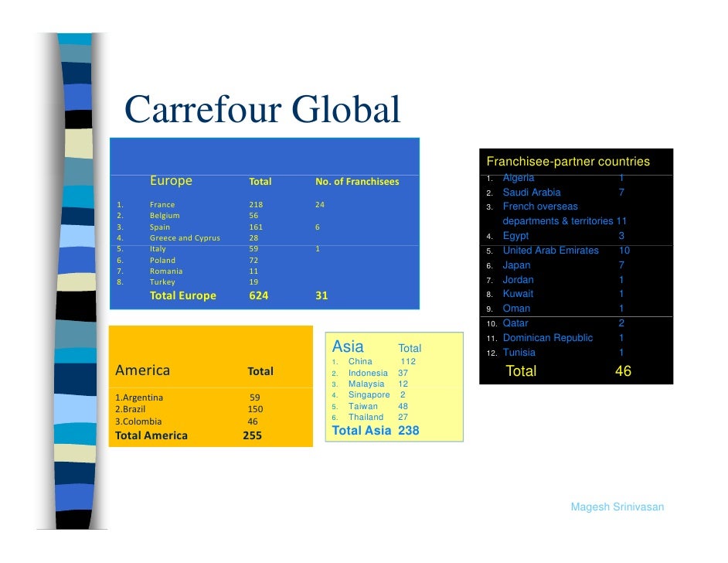The image size is (728, 563).
Task: Select the 'Malaysia' row label
Action: click(366, 384)
